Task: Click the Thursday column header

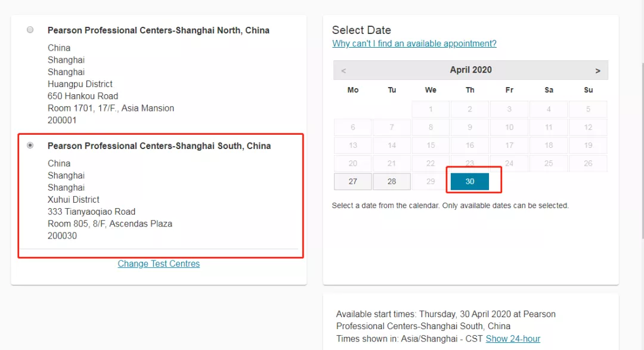Action: click(x=470, y=90)
